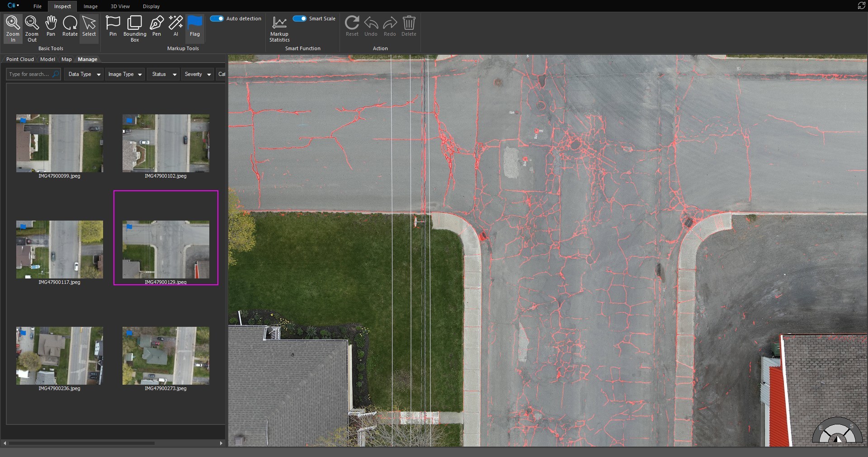Choose the Pin markup tool
Viewport: 868px width, 457px height.
point(113,26)
